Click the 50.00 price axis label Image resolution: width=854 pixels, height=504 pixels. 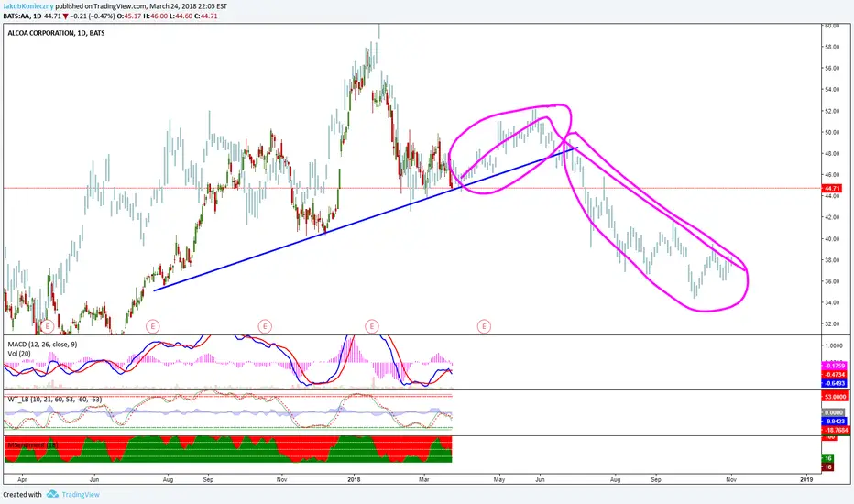pyautogui.click(x=831, y=132)
